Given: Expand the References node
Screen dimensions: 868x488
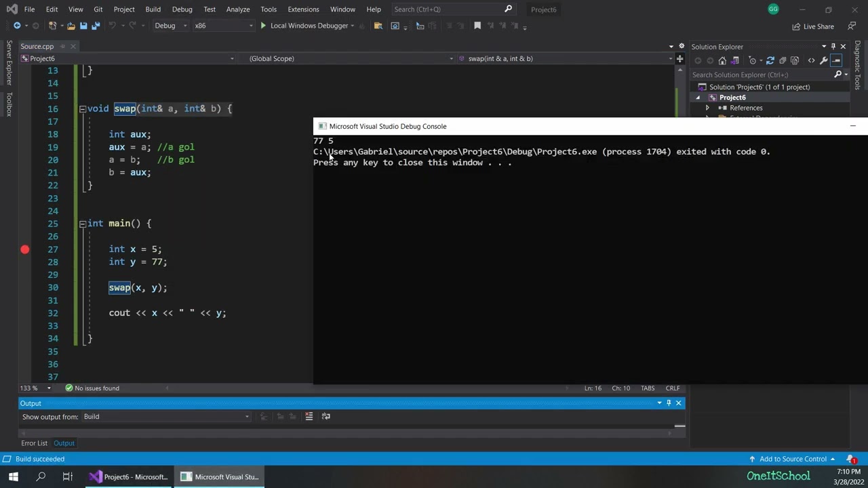Looking at the screenshot, I should click(707, 108).
